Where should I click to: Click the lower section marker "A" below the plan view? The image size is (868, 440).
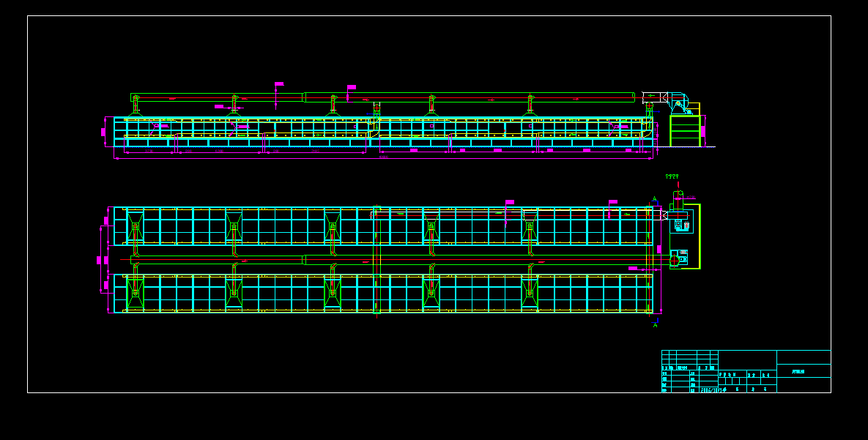pos(655,326)
